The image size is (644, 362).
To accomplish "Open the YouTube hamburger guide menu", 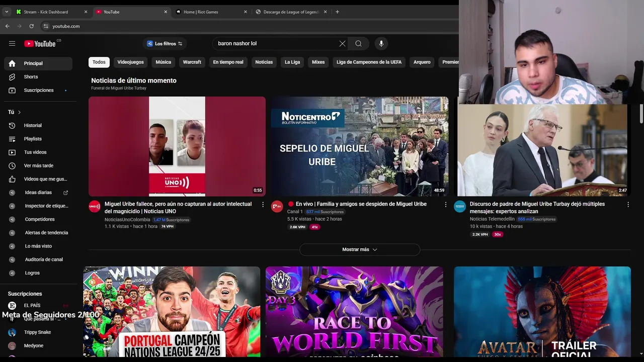I will [x=12, y=44].
